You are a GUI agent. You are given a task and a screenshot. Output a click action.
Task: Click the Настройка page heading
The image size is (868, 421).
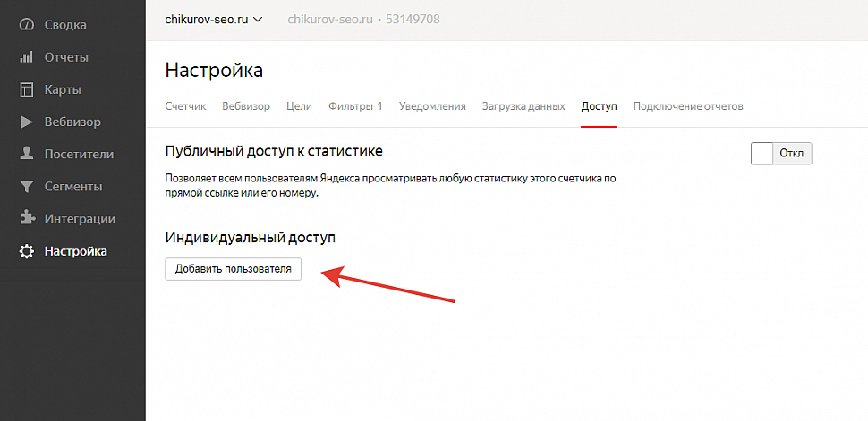(x=214, y=71)
